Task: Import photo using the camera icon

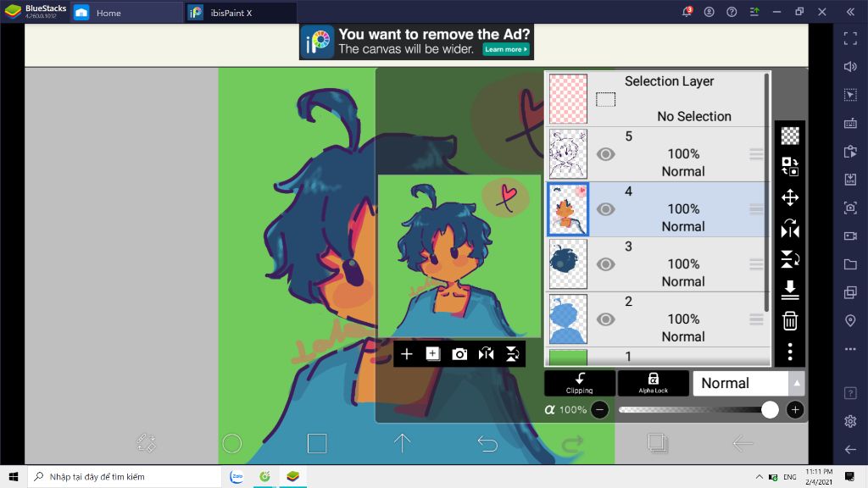Action: click(x=459, y=354)
